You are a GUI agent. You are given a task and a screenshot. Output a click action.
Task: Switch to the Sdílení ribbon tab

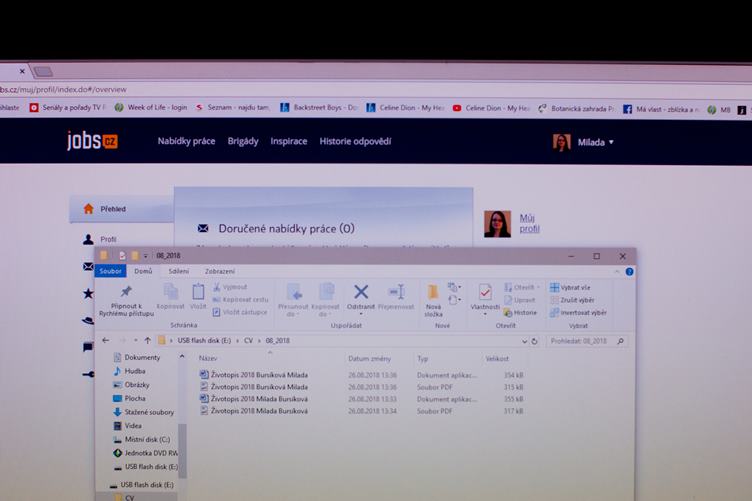pyautogui.click(x=178, y=271)
